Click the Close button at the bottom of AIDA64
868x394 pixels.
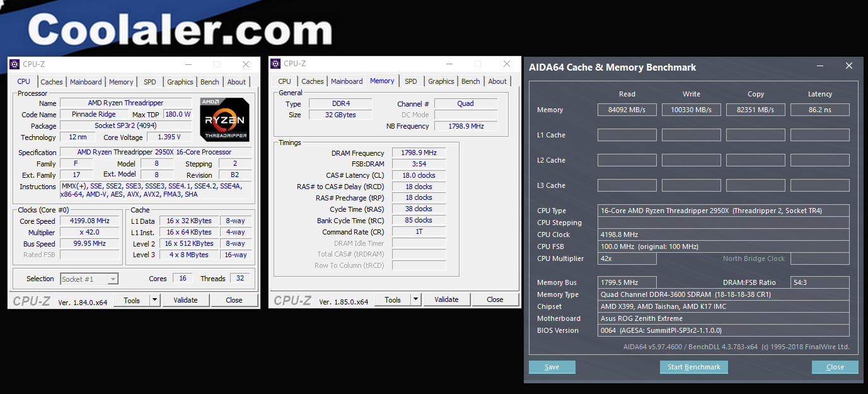click(835, 367)
